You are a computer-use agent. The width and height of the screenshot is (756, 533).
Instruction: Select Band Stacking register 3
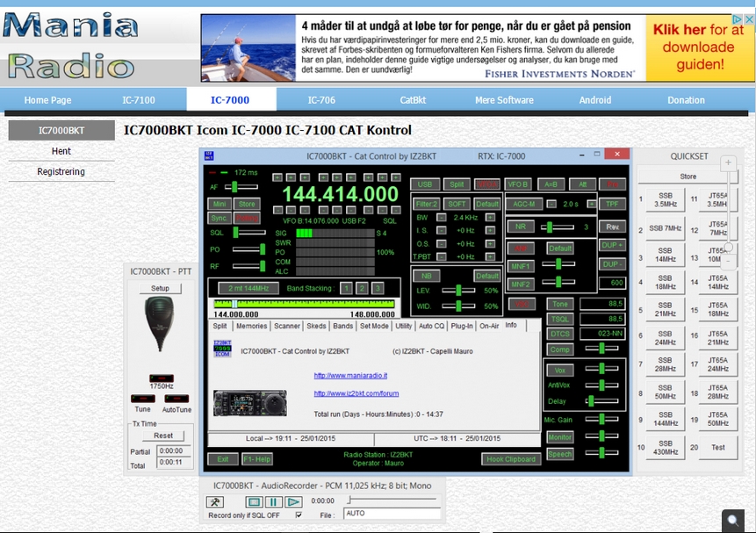point(378,288)
